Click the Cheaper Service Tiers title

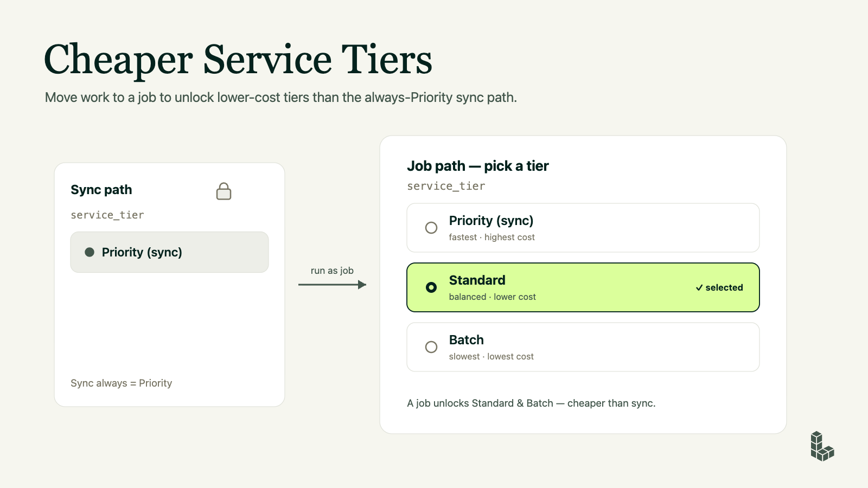(x=238, y=60)
